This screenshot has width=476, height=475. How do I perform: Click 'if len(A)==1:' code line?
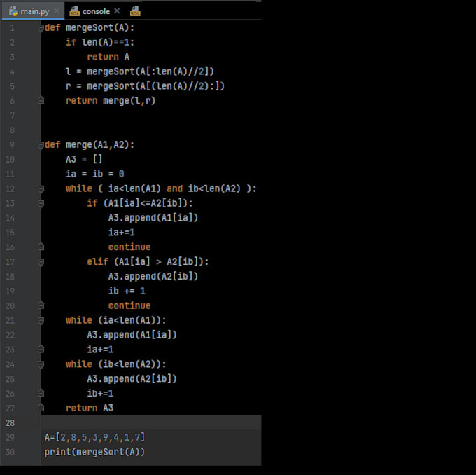pos(100,42)
